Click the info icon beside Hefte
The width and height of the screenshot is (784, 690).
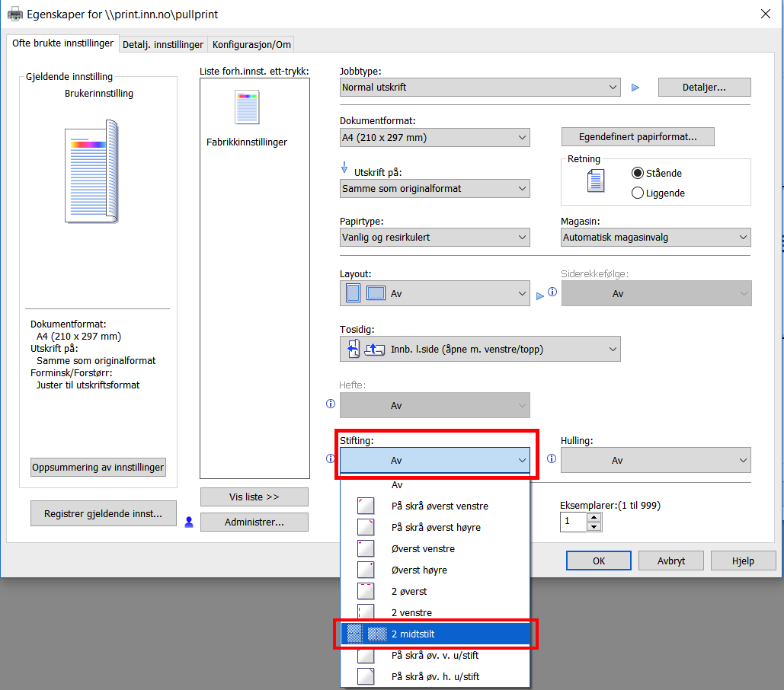pos(330,404)
